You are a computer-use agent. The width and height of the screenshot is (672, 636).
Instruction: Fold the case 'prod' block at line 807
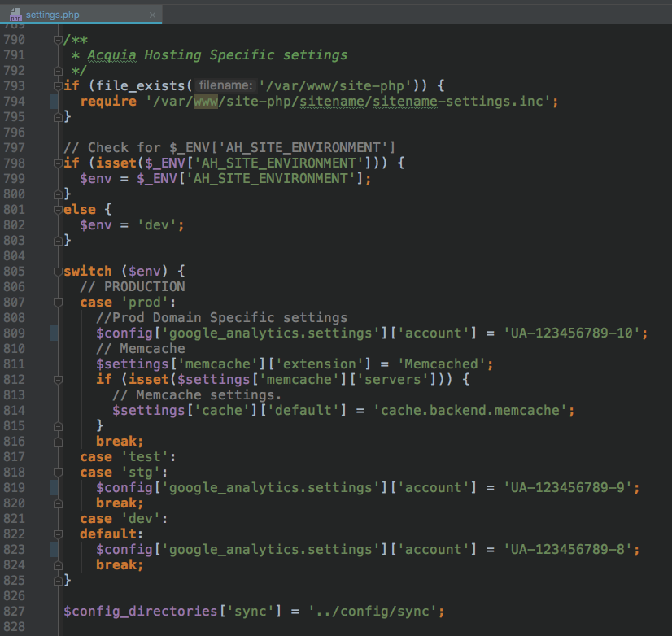pos(58,303)
